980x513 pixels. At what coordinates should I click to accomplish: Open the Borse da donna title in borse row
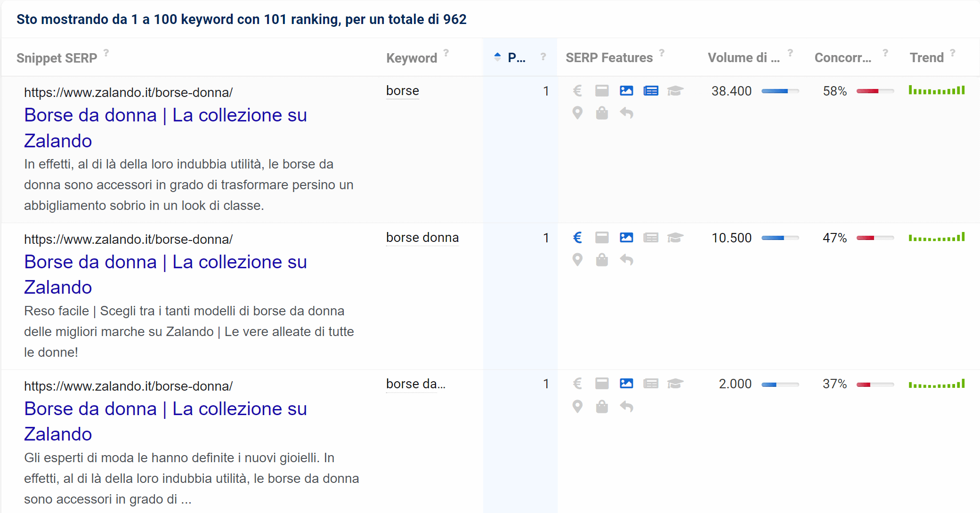pyautogui.click(x=165, y=128)
